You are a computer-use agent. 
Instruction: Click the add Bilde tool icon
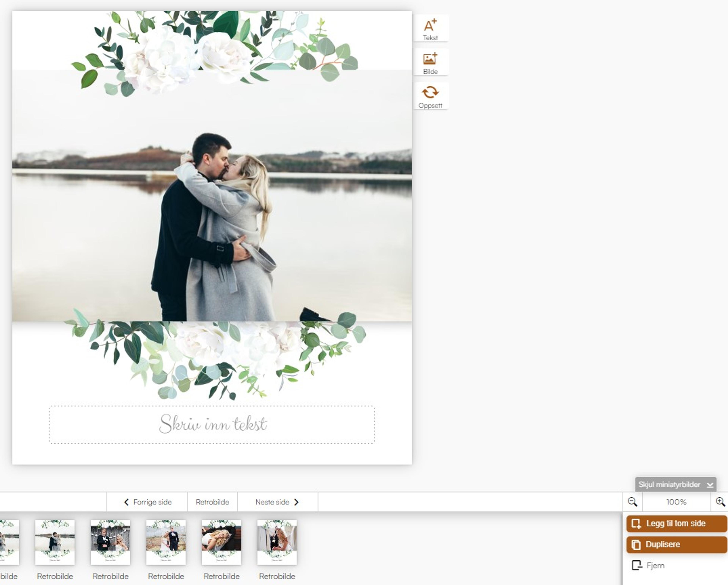click(430, 59)
